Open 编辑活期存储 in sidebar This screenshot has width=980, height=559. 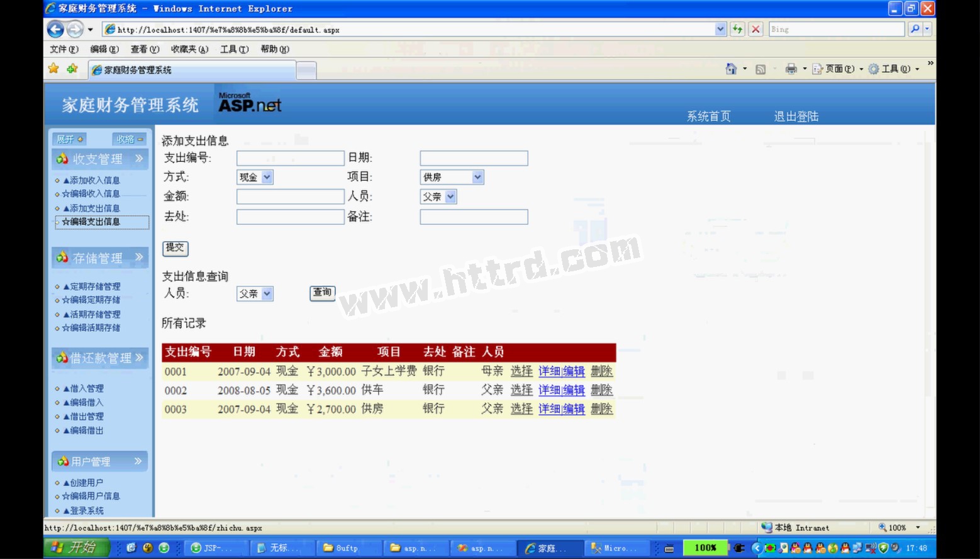(91, 328)
